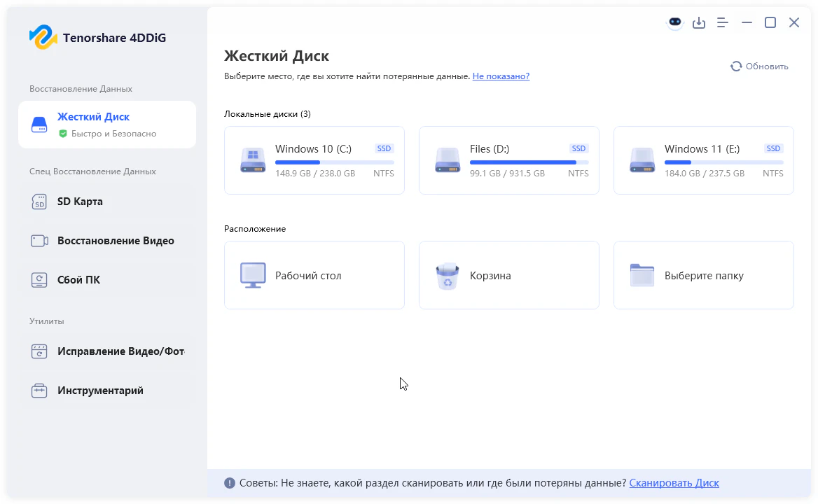Click the Обновить refresh button
The height and width of the screenshot is (504, 818).
pyautogui.click(x=759, y=66)
